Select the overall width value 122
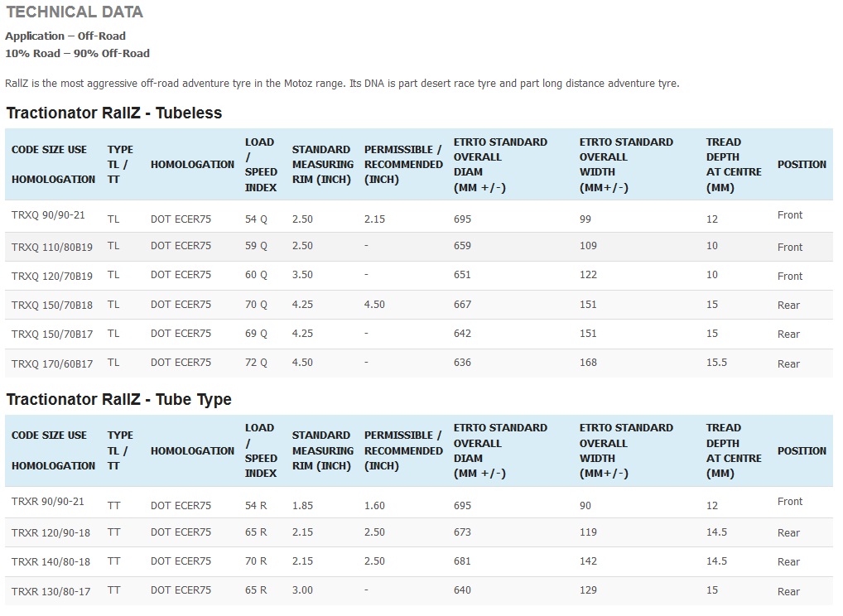Image resolution: width=843 pixels, height=616 pixels. pyautogui.click(x=588, y=275)
